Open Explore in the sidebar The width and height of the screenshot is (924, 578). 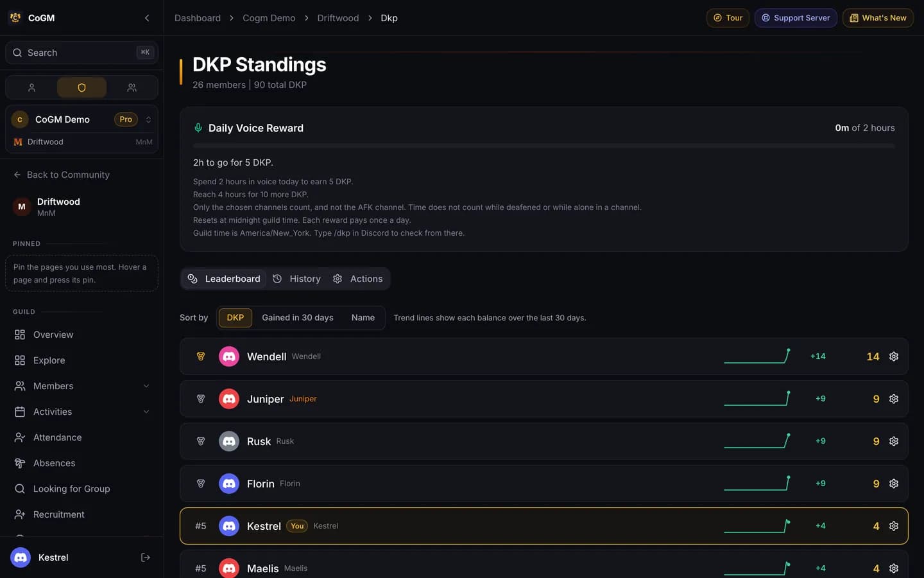(81, 360)
